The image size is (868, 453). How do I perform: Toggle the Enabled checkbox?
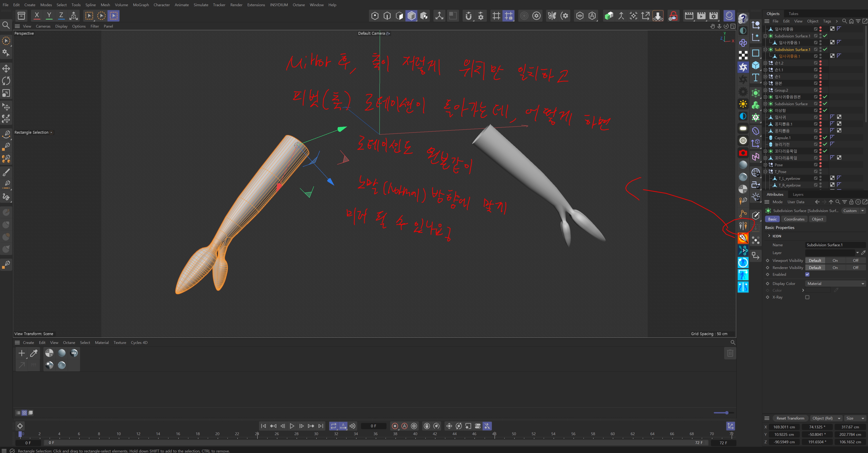[x=807, y=274]
